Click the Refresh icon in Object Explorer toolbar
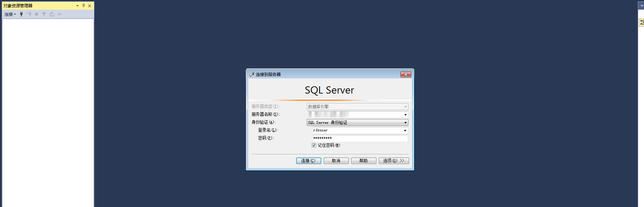Screen dimensions: 644x207 pyautogui.click(x=52, y=14)
